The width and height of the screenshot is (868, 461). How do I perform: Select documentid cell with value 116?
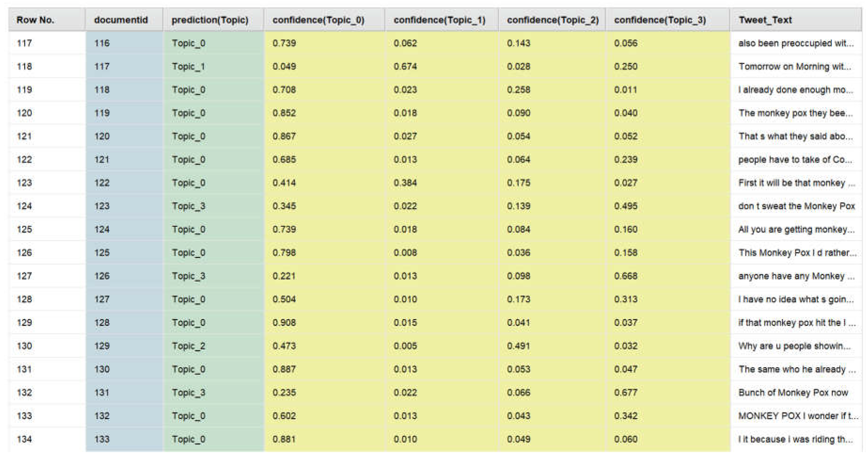click(x=102, y=43)
